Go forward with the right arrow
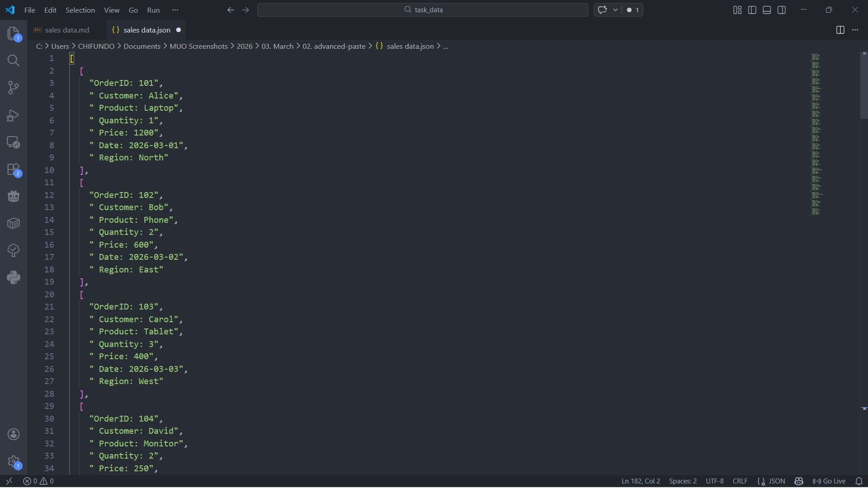 coord(245,10)
